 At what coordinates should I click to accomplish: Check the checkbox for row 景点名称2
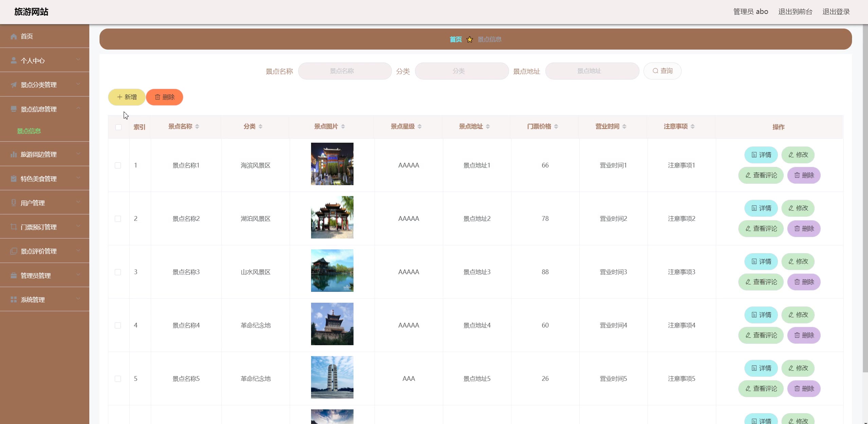(x=118, y=219)
